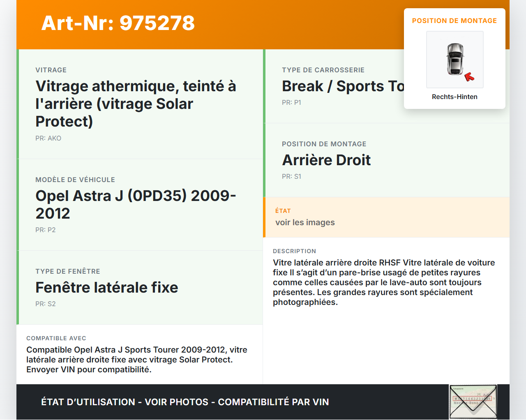Open the envelope document image at bottom right
Screen dimensions: 526x420
(473, 402)
